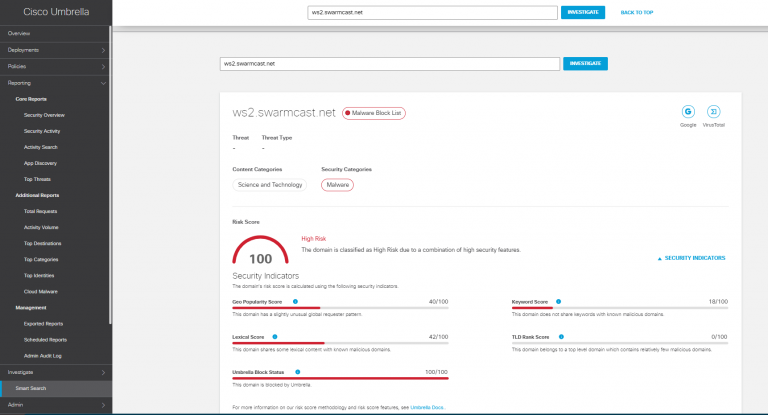The height and width of the screenshot is (415, 768).
Task: Open the Security Activity report
Action: (42, 131)
